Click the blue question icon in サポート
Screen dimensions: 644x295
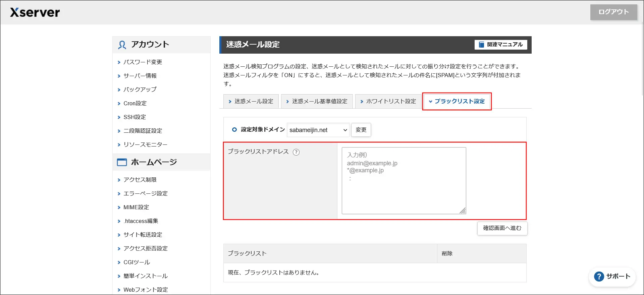click(x=599, y=277)
